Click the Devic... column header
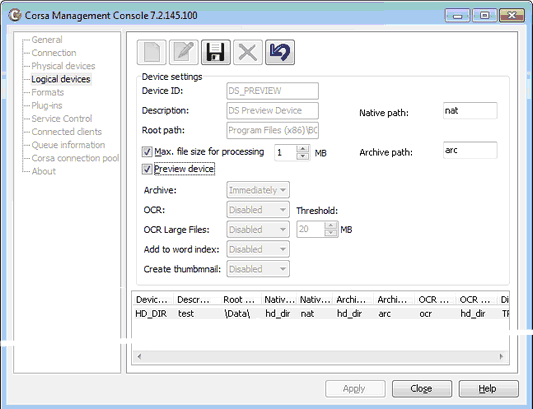The height and width of the screenshot is (409, 533). 153,300
